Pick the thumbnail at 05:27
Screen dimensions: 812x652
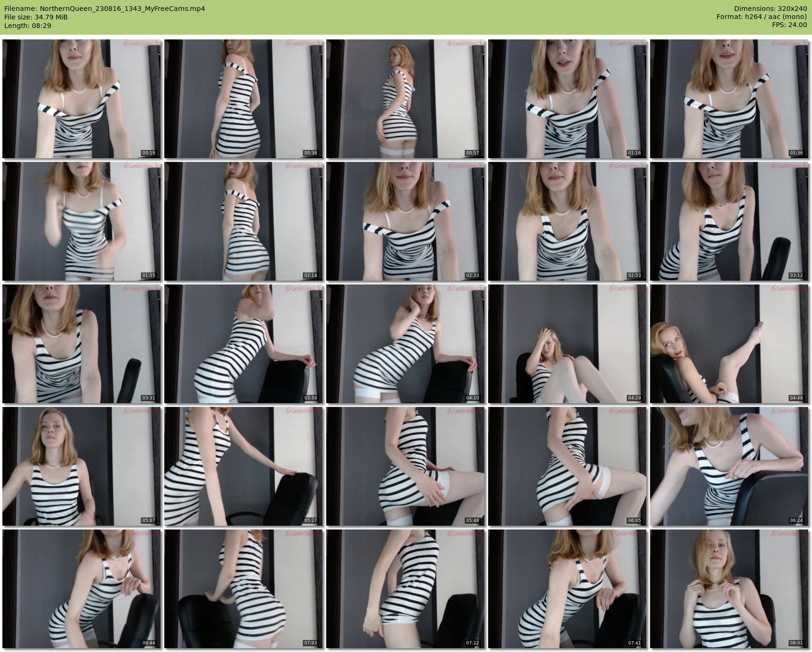tap(244, 466)
